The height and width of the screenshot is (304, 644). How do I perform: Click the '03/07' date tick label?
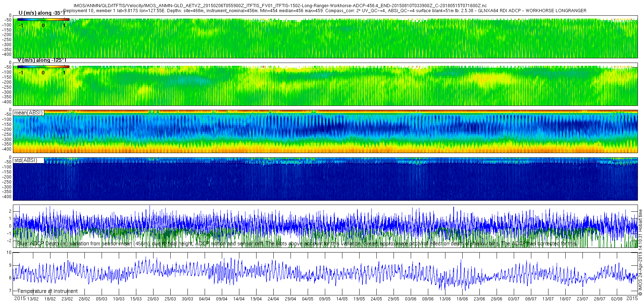click(513, 299)
